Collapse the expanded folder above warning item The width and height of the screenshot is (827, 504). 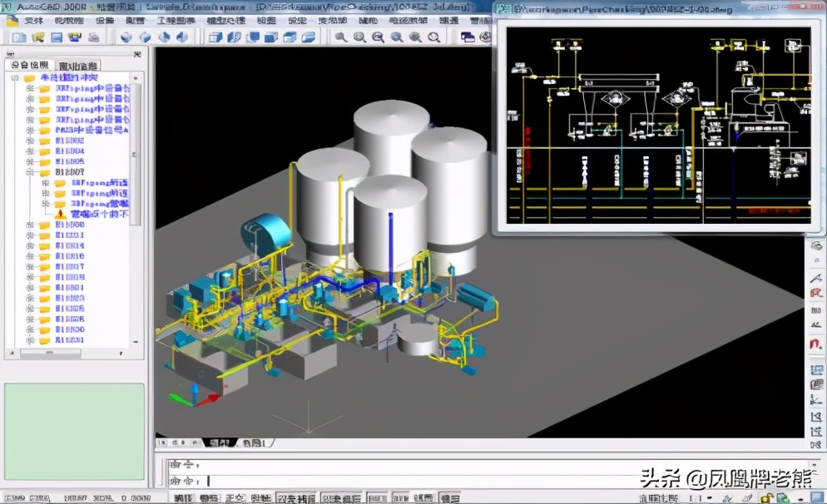point(31,172)
